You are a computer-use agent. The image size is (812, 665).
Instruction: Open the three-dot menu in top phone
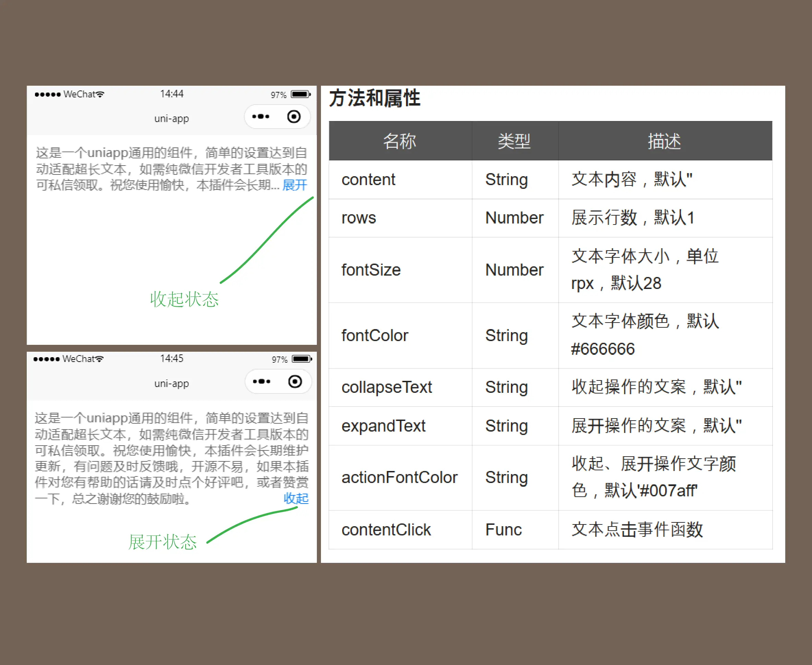click(x=261, y=117)
